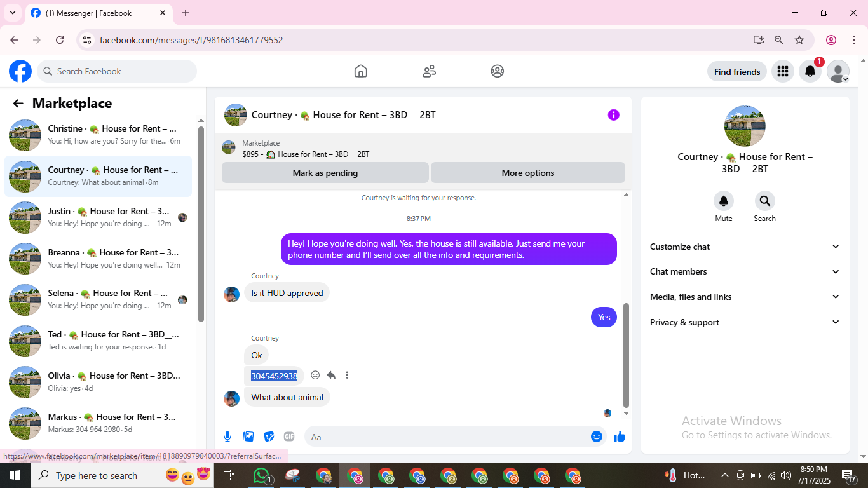Open a new browser tab
The image size is (868, 488).
[x=186, y=13]
